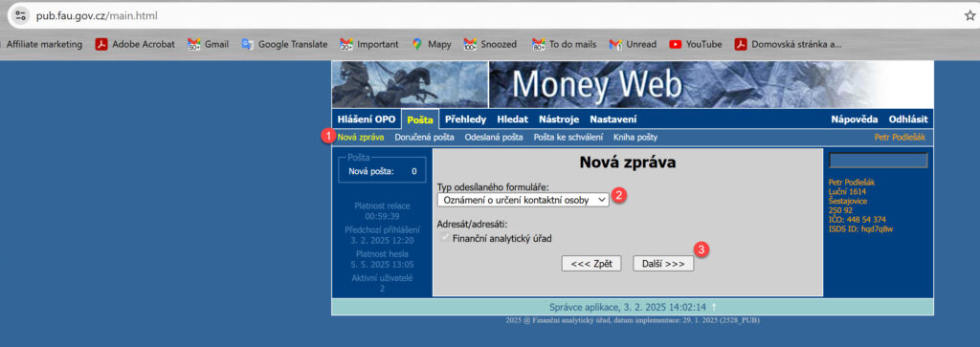980x347 pixels.
Task: Open Gmail bookmark
Action: pos(208,44)
